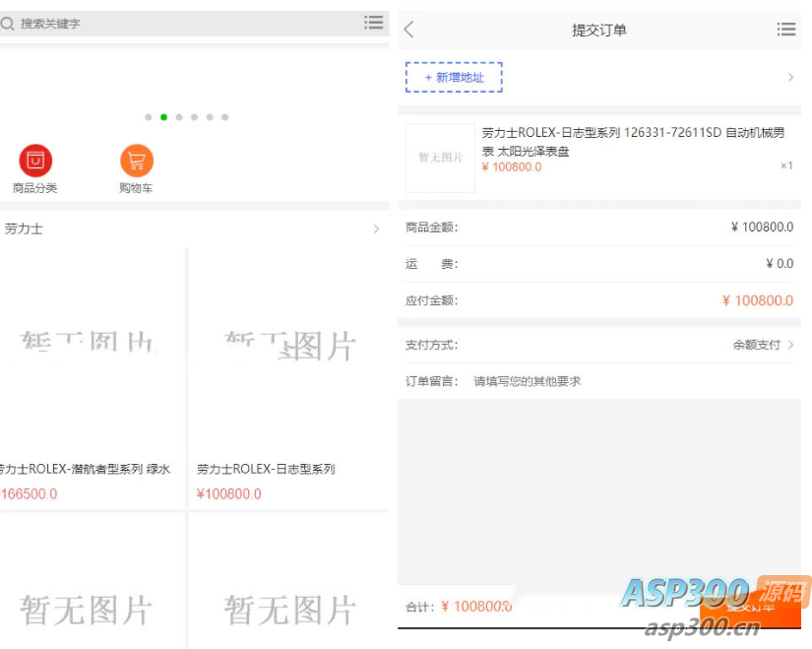Open the 余额支付 payment method selector
812x649 pixels.
[763, 345]
